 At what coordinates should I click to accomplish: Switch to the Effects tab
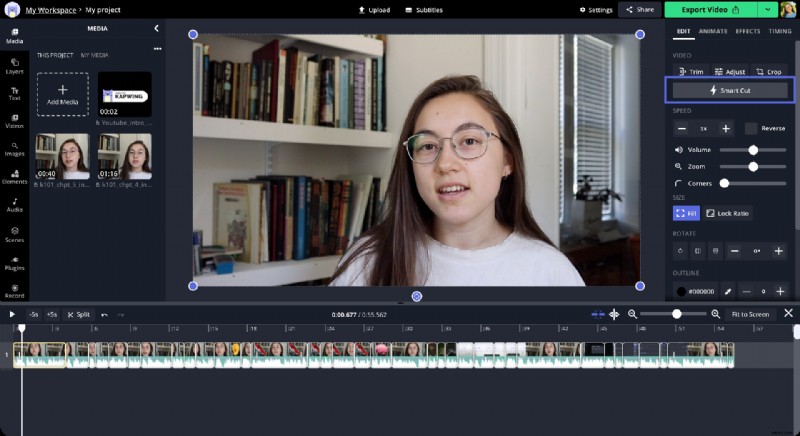coord(747,32)
